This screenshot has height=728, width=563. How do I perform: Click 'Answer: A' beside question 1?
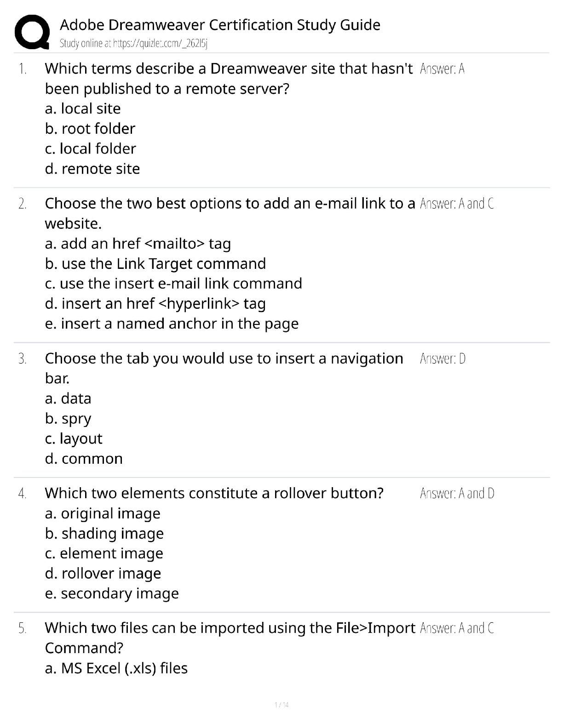[x=442, y=69]
